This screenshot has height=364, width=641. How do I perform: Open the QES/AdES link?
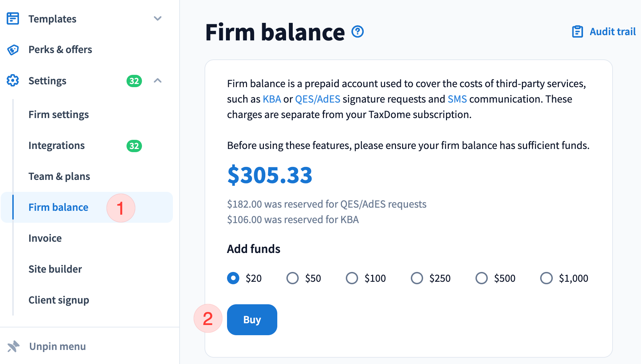[317, 99]
